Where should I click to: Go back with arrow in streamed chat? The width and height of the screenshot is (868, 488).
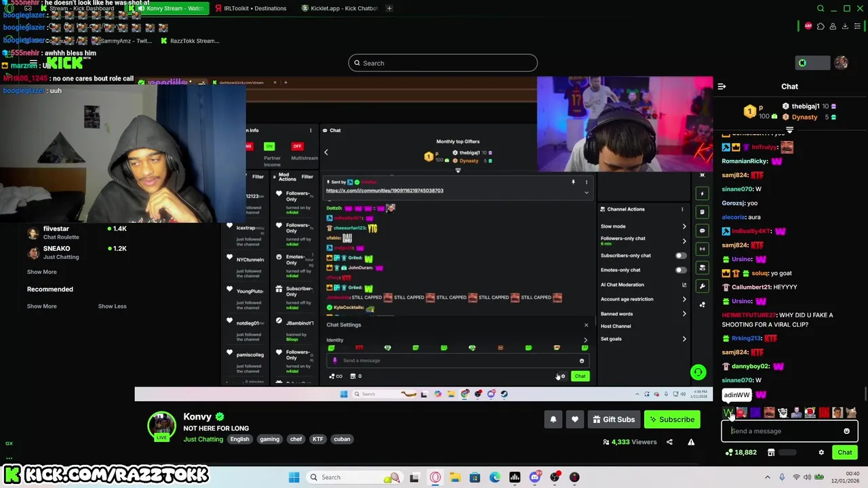tap(325, 152)
